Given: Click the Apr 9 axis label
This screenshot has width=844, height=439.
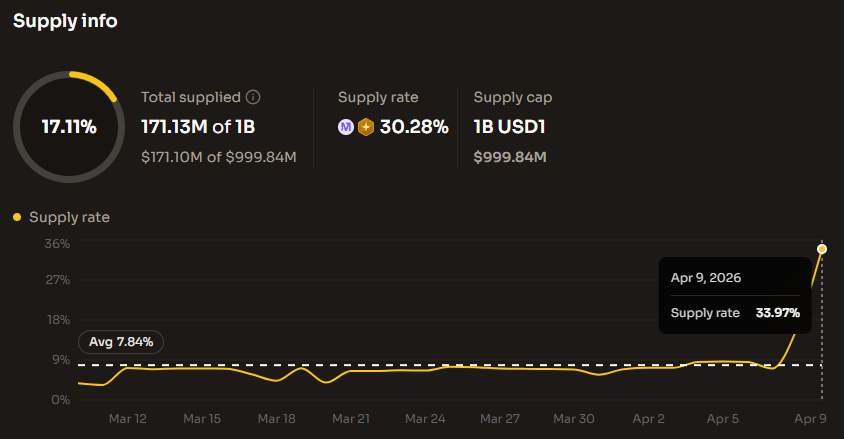Looking at the screenshot, I should pos(810,419).
